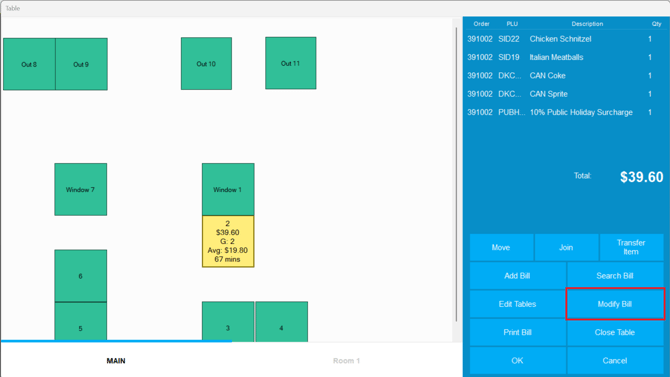
Task: Select the Italian Meatballs order row
Action: click(x=566, y=57)
